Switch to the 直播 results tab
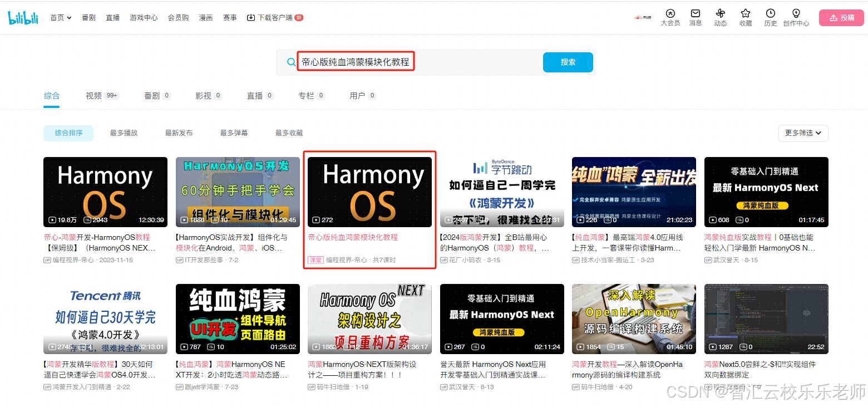Image resolution: width=868 pixels, height=407 pixels. 260,96
